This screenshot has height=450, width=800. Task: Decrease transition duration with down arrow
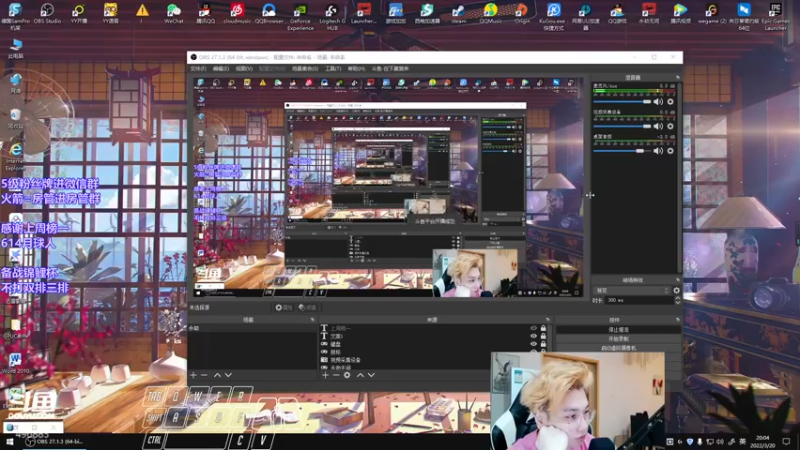(678, 303)
